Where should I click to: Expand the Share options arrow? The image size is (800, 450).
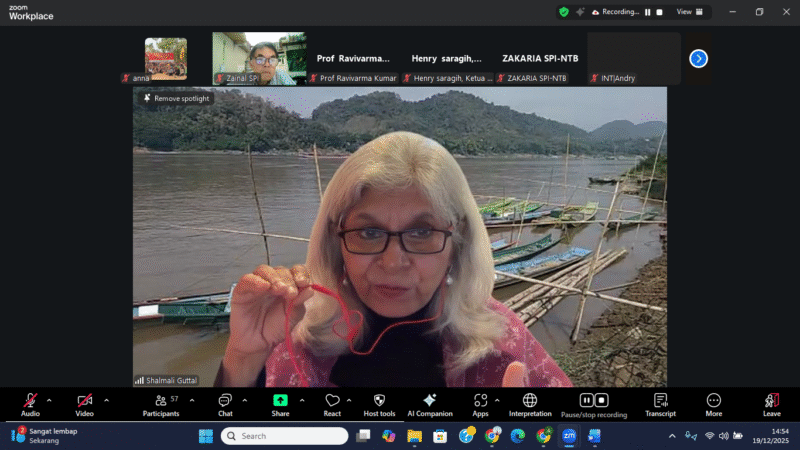302,400
